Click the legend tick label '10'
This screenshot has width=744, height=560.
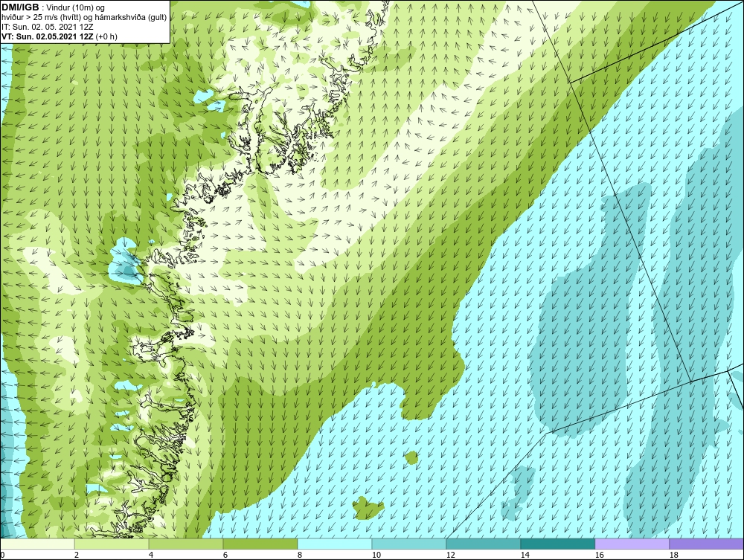coord(376,555)
